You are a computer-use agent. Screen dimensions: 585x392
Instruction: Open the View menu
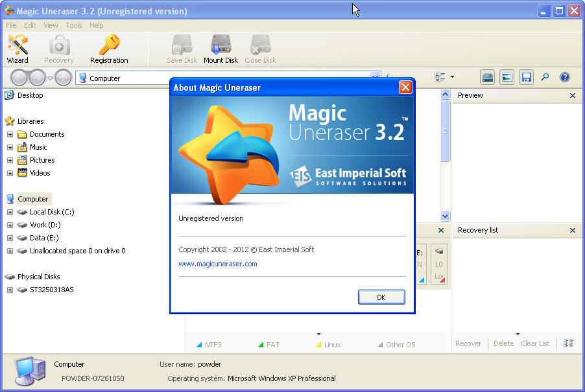tap(51, 25)
